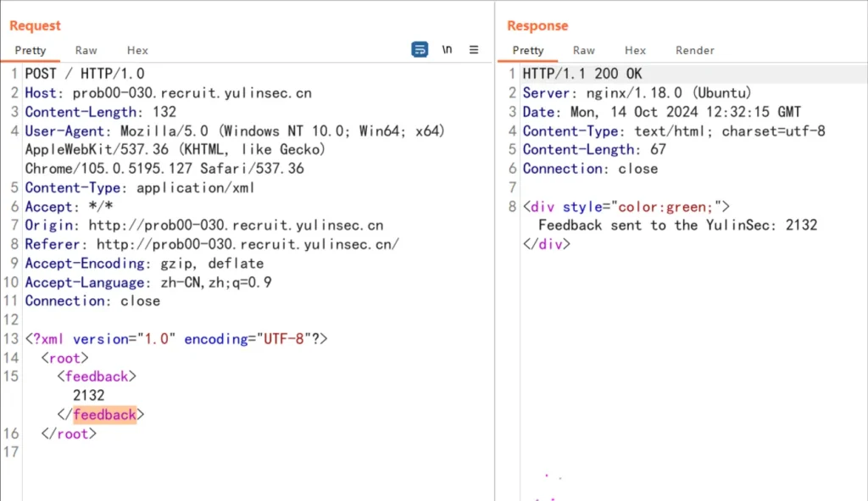The image size is (868, 501).
Task: Click the POST / HTTP/1.0 request line
Action: tap(85, 74)
